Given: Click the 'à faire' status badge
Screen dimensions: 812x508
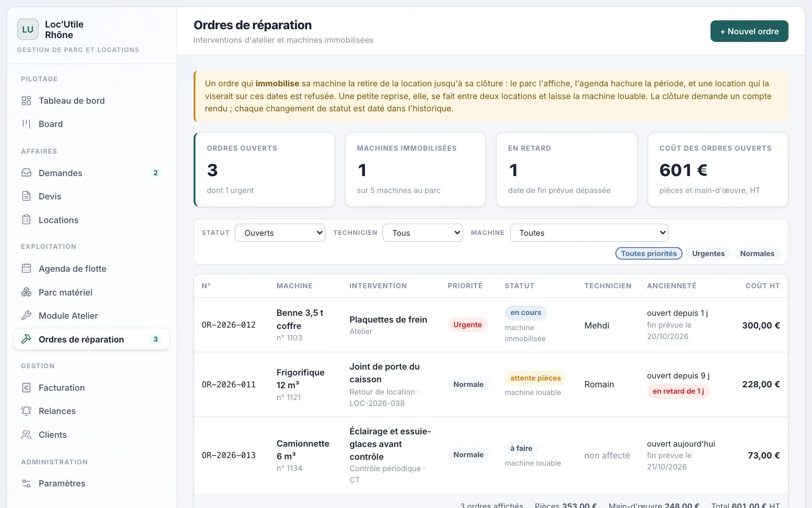Looking at the screenshot, I should pyautogui.click(x=521, y=448).
